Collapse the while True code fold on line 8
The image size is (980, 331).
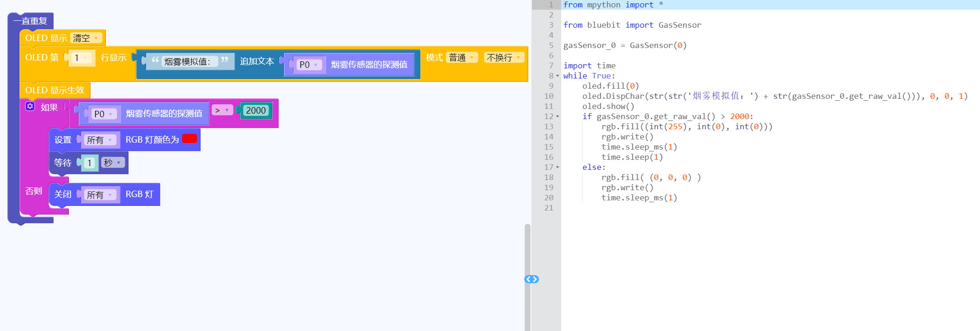point(557,76)
